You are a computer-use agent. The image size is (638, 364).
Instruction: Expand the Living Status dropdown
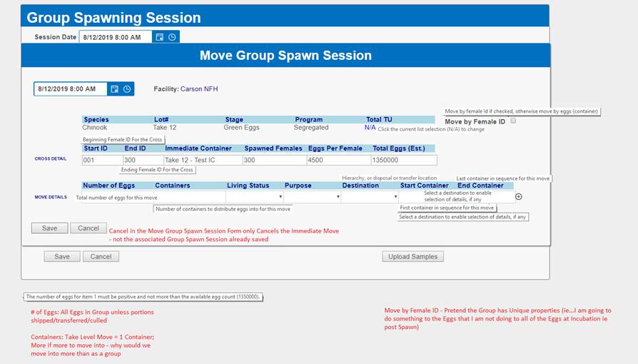(255, 196)
